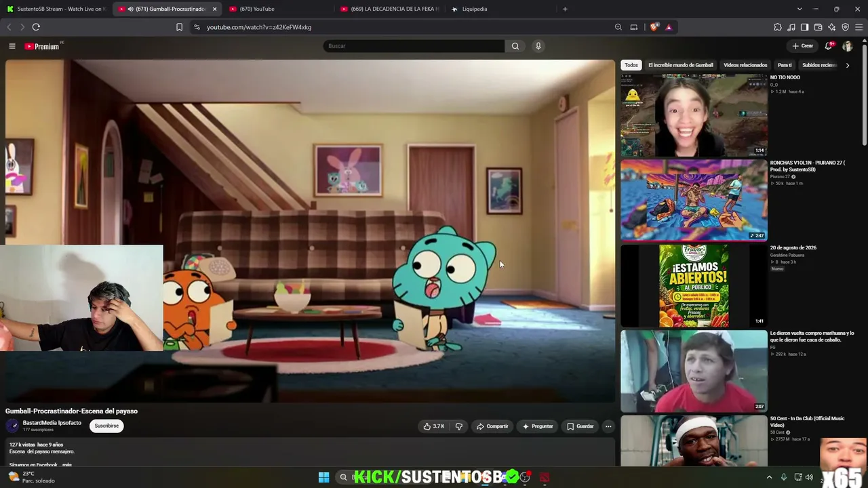
Task: Go to YouTube Premium home logo
Action: [42, 46]
